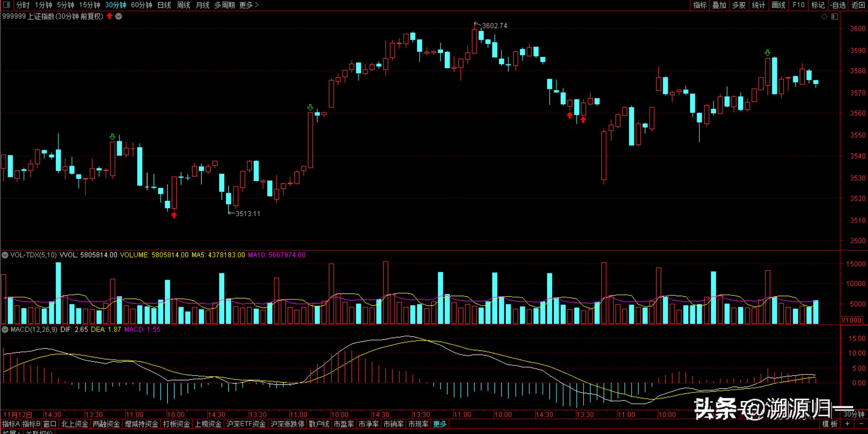Show 打板资金 indicator
868x434 pixels.
click(x=177, y=424)
